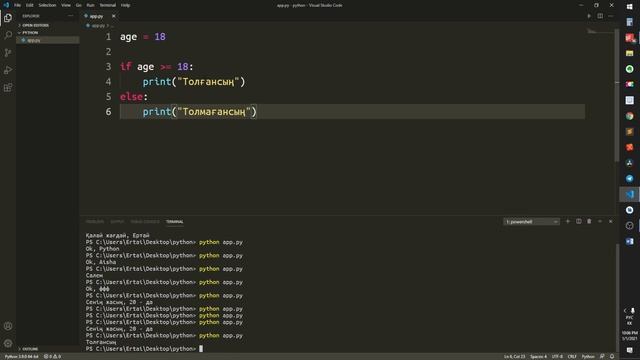The width and height of the screenshot is (640, 360).
Task: Open the View menu
Action: pyautogui.click(x=66, y=5)
